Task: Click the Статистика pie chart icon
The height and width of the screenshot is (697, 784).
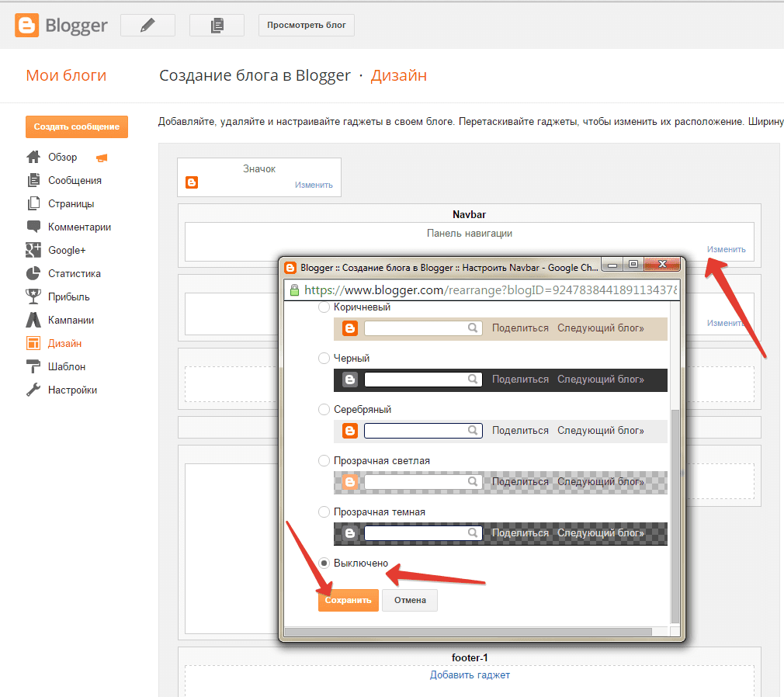Action: [x=33, y=273]
